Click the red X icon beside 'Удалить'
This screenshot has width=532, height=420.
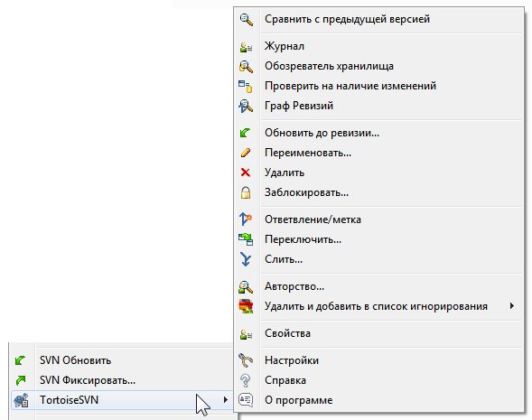[246, 173]
